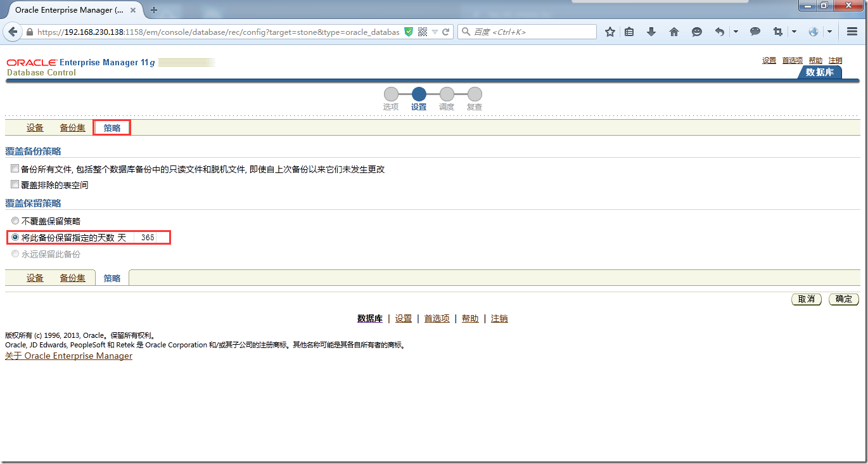Expand dropdown next to crop icon
The width and height of the screenshot is (868, 464).
[x=794, y=32]
